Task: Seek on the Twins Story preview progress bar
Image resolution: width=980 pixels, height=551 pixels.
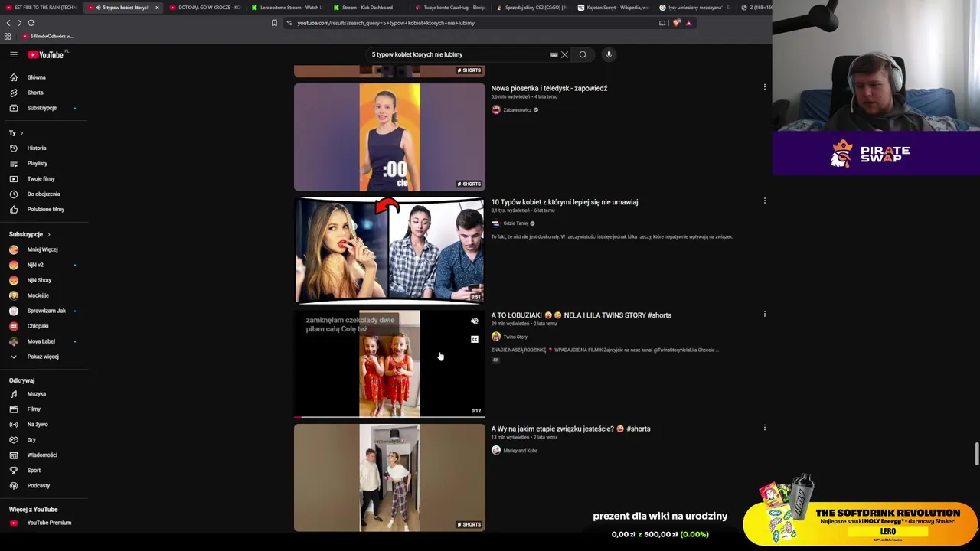Action: 390,417
